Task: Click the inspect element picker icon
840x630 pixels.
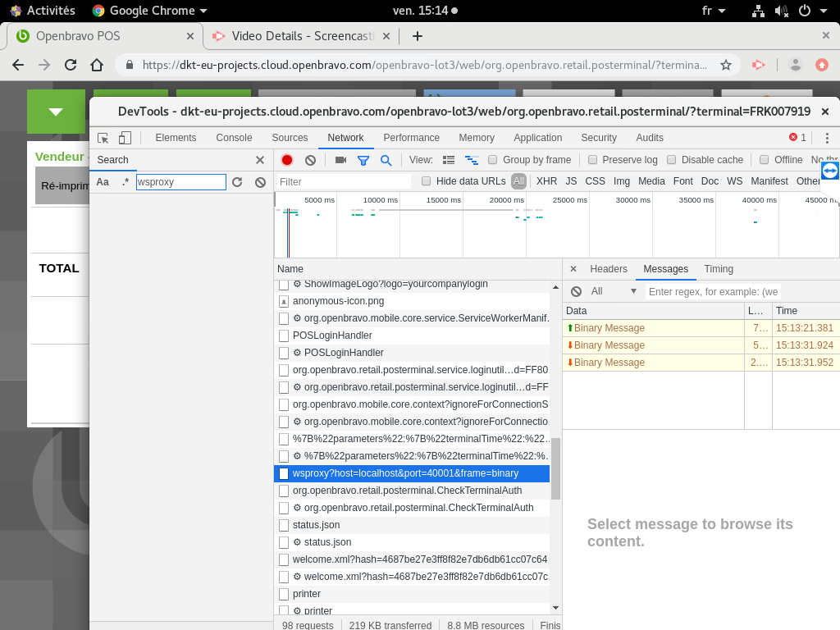Action: pyautogui.click(x=103, y=138)
